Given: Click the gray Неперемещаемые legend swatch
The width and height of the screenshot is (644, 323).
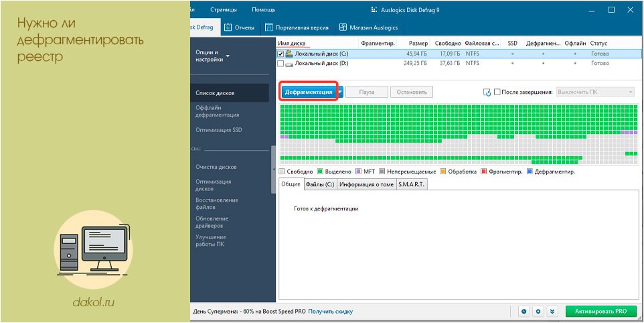Looking at the screenshot, I should (382, 172).
